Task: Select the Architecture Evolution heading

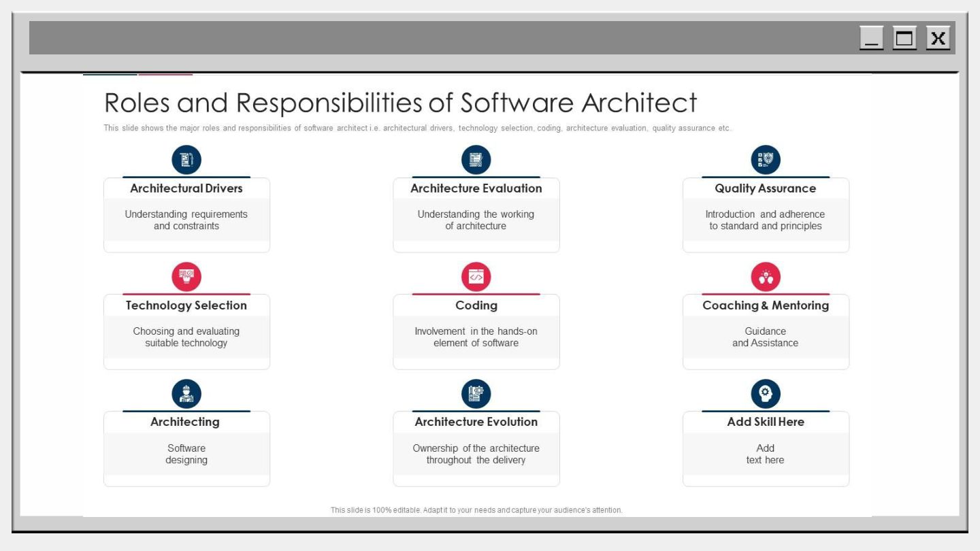Action: point(476,422)
